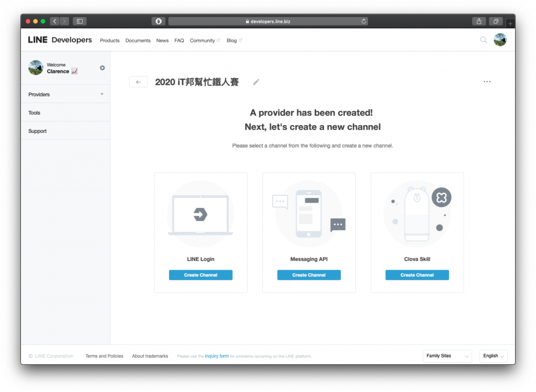Image resolution: width=536 pixels, height=392 pixels.
Task: Open the English language dropdown
Action: tap(493, 356)
